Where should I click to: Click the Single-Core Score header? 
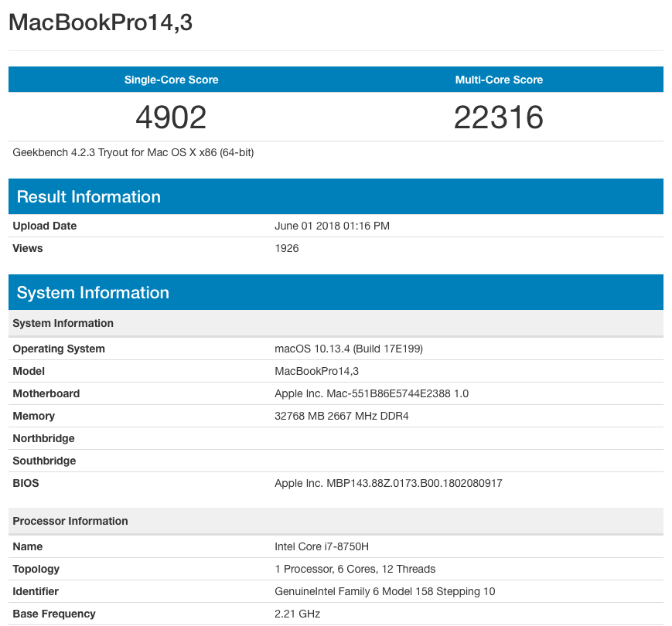[172, 80]
